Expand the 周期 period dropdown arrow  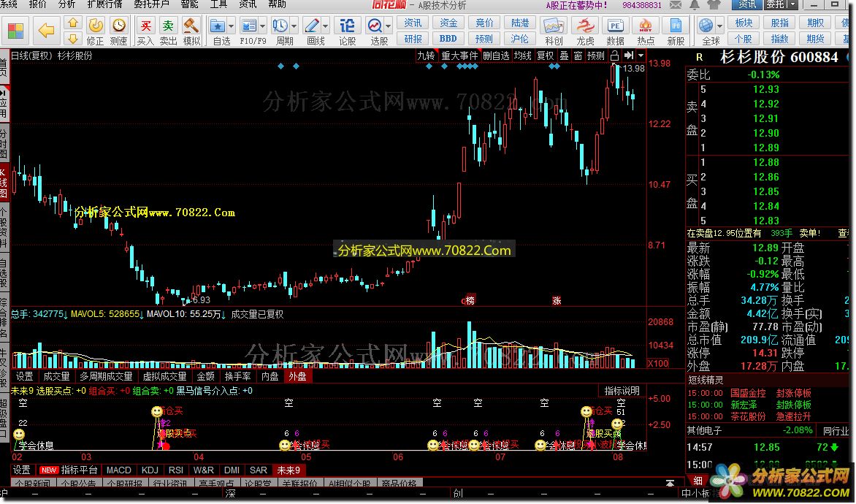294,26
